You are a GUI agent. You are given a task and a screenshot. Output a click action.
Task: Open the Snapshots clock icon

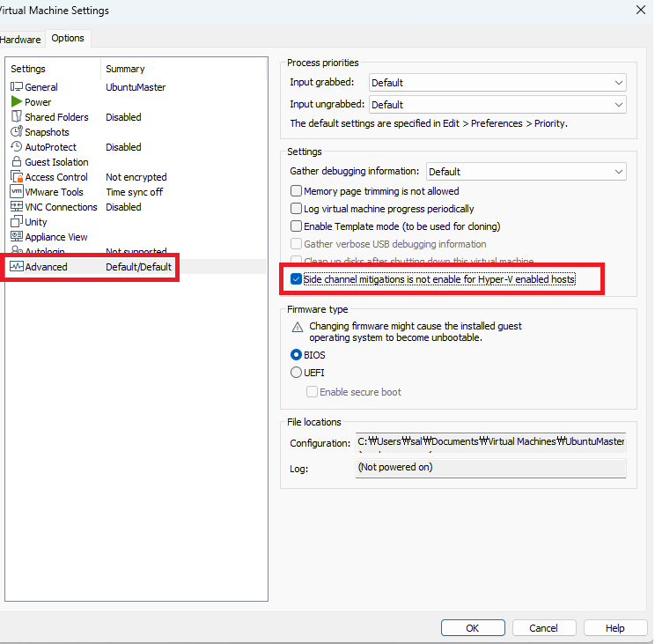coord(17,131)
